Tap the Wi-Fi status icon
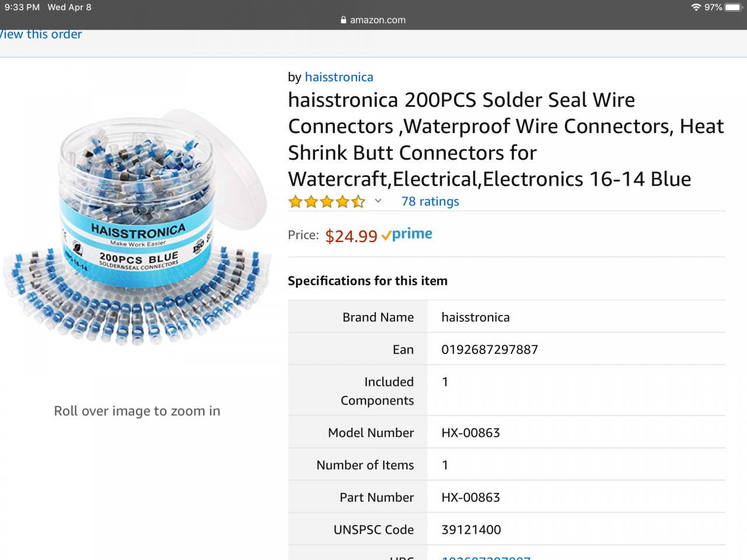This screenshot has height=560, width=747. [696, 7]
